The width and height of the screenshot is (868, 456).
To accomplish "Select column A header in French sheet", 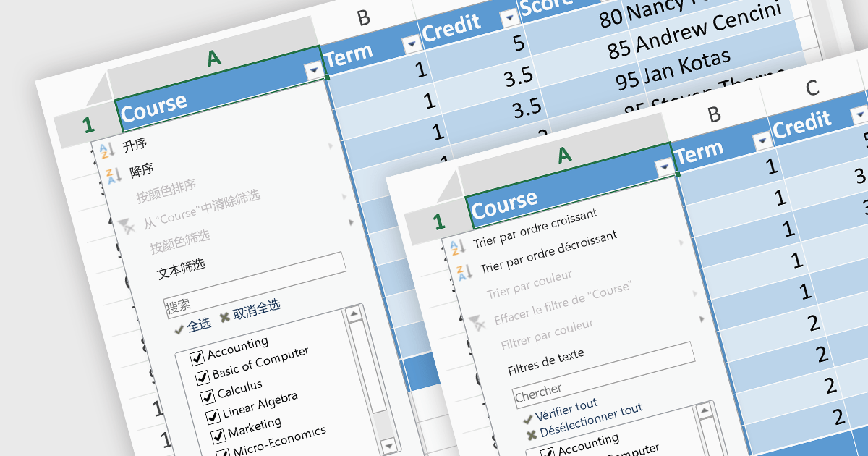I will (564, 155).
